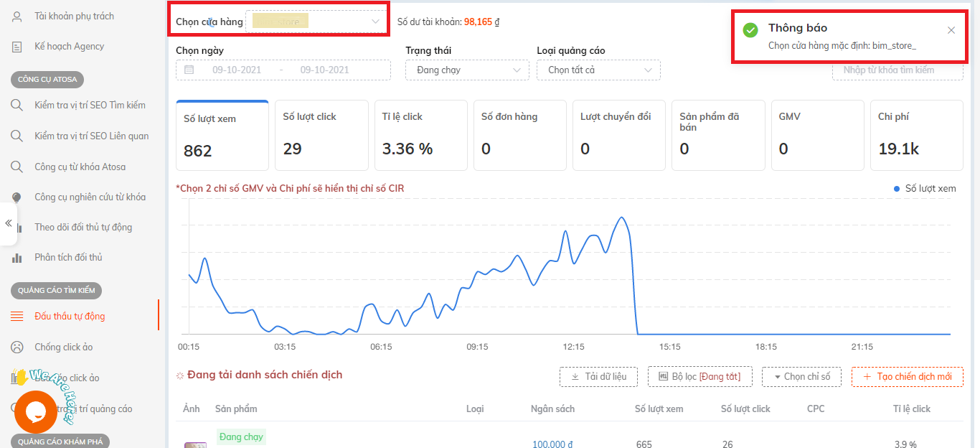
Task: Collapse the sidebar with the double-chevron arrow
Action: click(9, 223)
